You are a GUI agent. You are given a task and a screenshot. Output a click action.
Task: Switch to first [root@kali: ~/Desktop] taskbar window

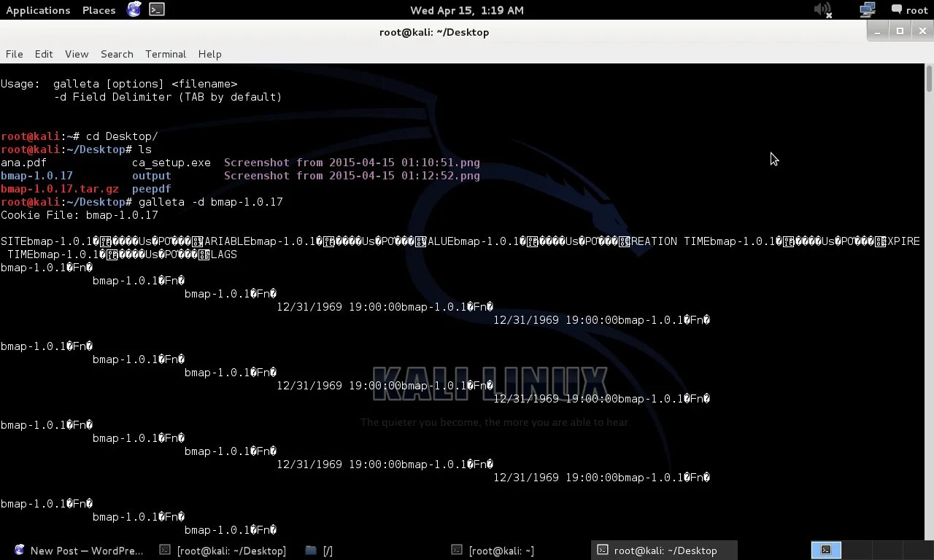[223, 551]
